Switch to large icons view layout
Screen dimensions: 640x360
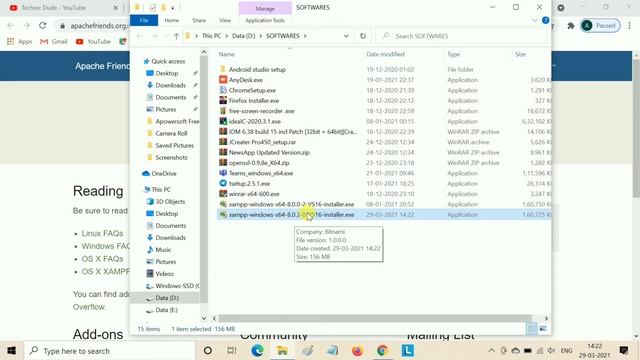tap(543, 329)
